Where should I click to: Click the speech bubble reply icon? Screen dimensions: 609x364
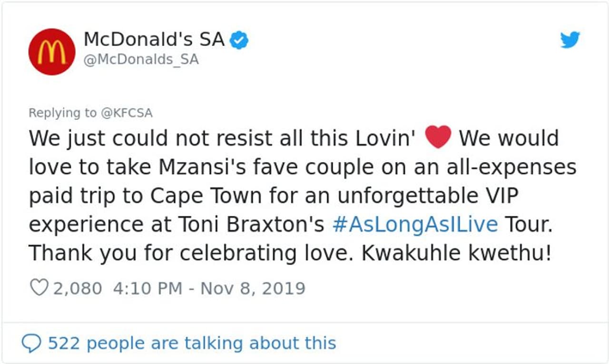(x=32, y=344)
